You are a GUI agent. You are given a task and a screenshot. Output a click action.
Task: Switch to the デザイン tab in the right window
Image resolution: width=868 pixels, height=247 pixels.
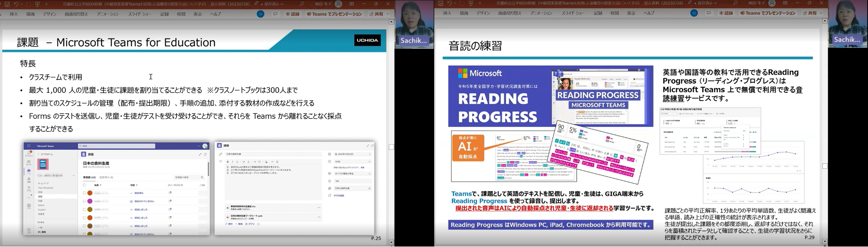[483, 13]
